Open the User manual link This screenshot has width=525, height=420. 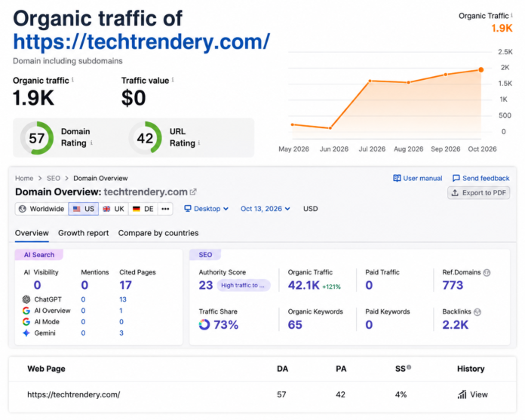[x=418, y=178]
